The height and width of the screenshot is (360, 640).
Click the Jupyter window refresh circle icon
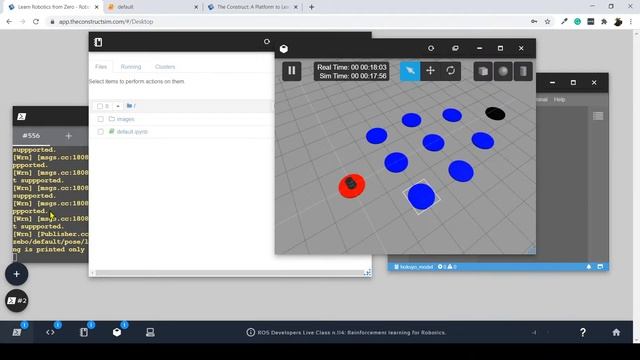coord(267,42)
